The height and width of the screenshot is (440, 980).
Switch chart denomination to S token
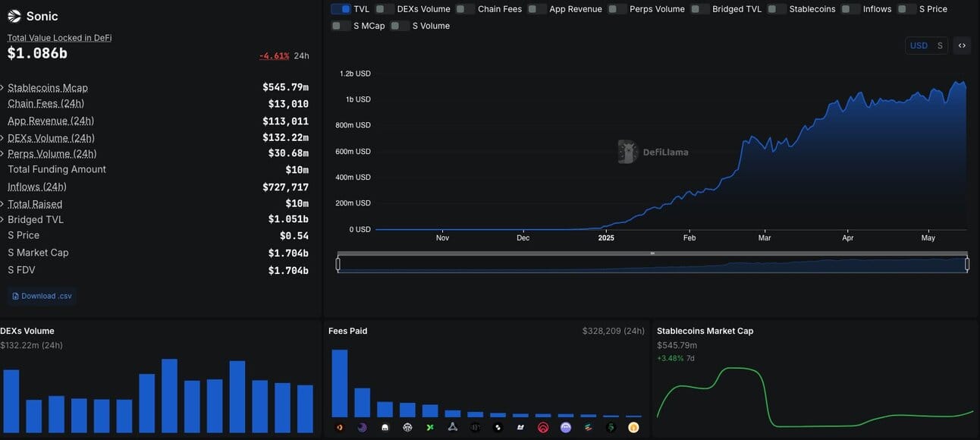(940, 46)
